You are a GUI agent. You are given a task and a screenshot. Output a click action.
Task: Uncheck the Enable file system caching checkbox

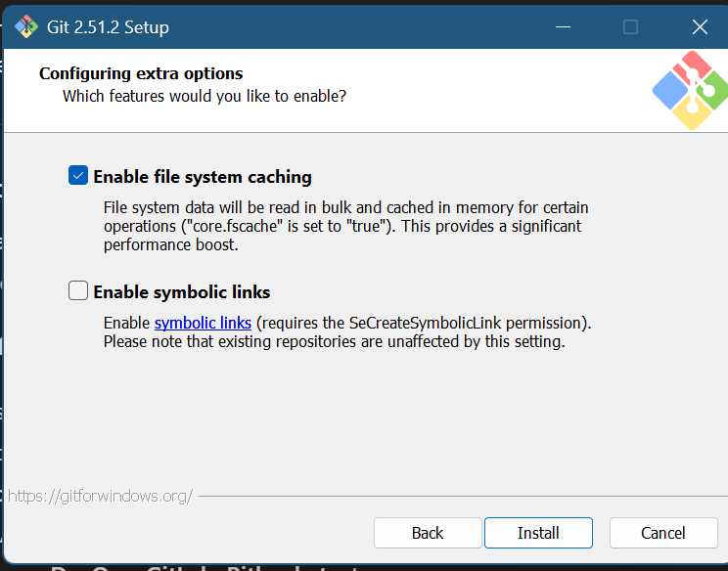coord(78,176)
